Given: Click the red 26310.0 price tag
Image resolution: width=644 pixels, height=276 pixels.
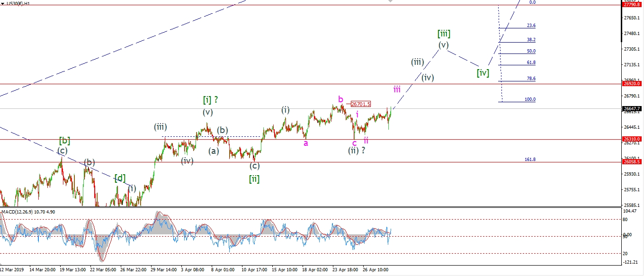Looking at the screenshot, I should tap(632, 139).
